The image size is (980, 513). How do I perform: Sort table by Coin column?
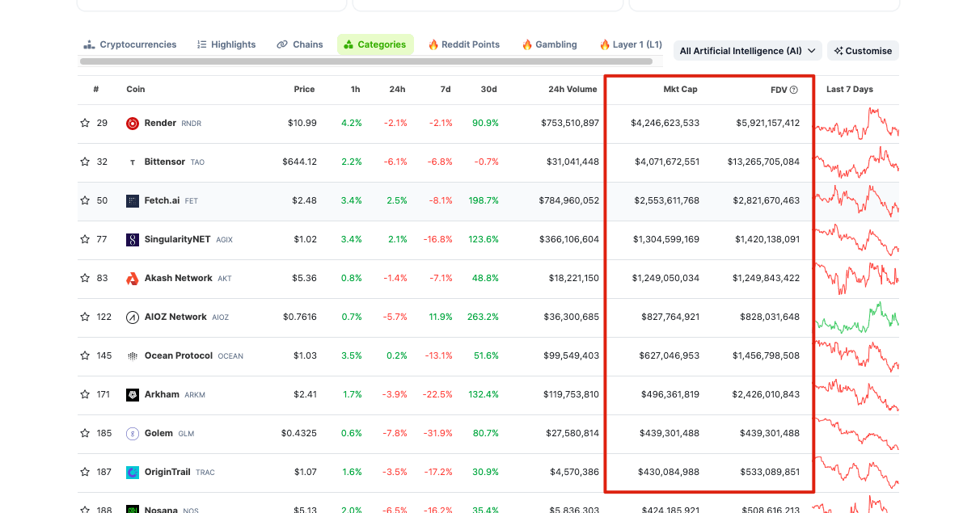[136, 90]
